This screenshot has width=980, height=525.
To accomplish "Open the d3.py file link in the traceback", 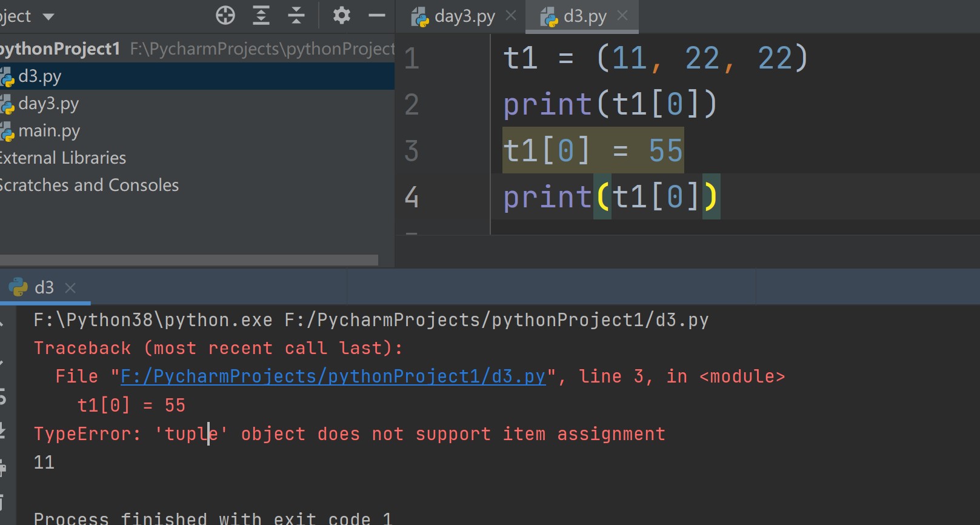I will (333, 376).
